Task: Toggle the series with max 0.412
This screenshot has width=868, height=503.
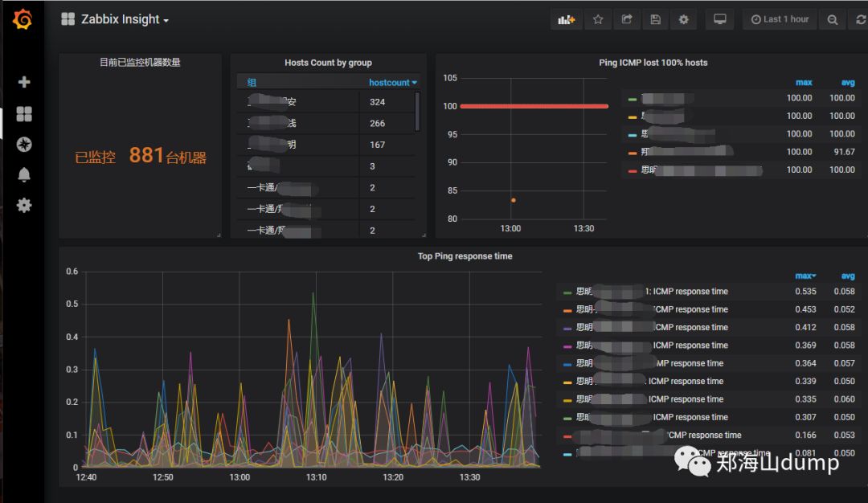Action: point(652,328)
